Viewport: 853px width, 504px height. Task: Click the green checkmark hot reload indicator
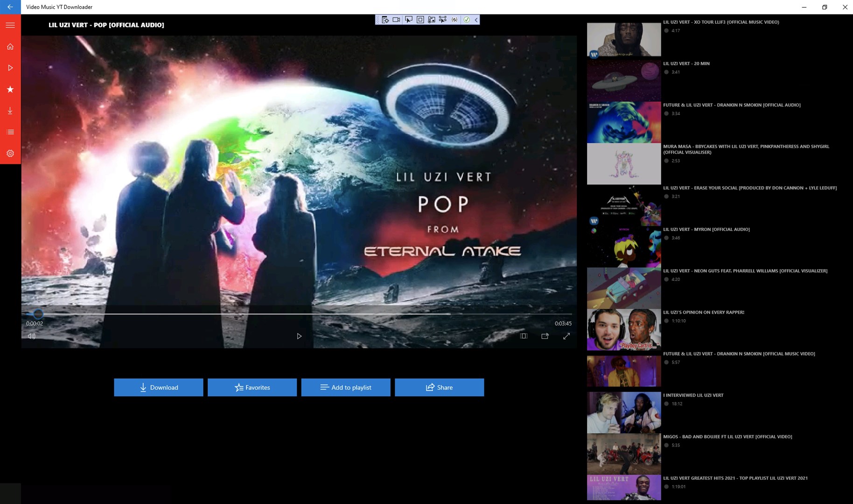tap(466, 20)
